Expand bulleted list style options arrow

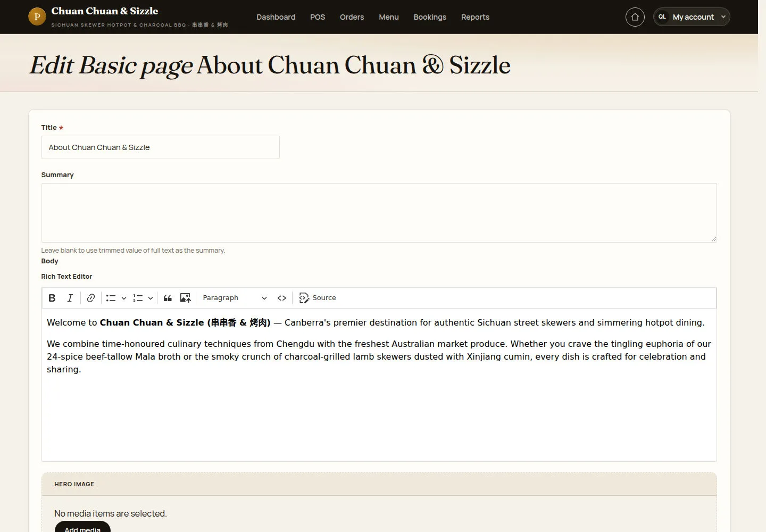[123, 298]
